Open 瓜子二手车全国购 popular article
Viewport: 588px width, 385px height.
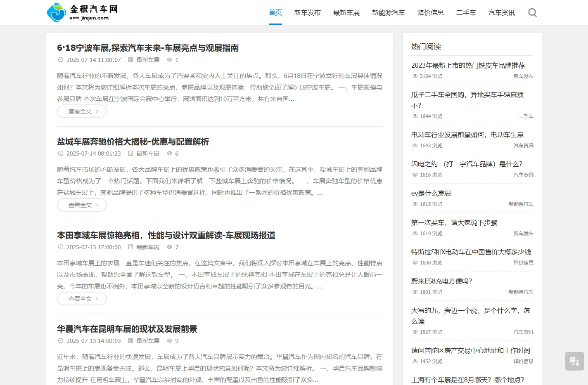pos(467,100)
